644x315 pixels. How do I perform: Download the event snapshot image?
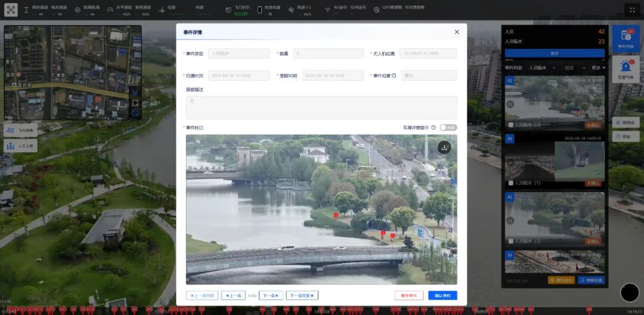(x=444, y=147)
